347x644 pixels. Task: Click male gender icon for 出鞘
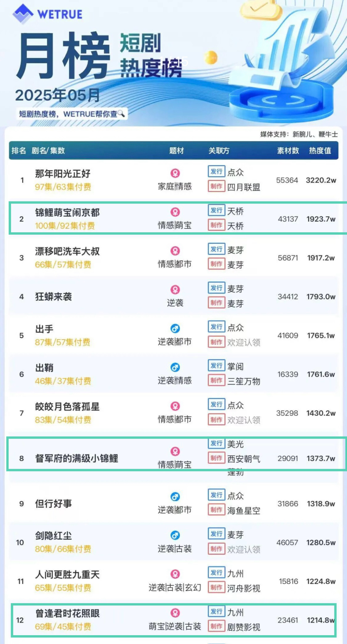coord(175,367)
